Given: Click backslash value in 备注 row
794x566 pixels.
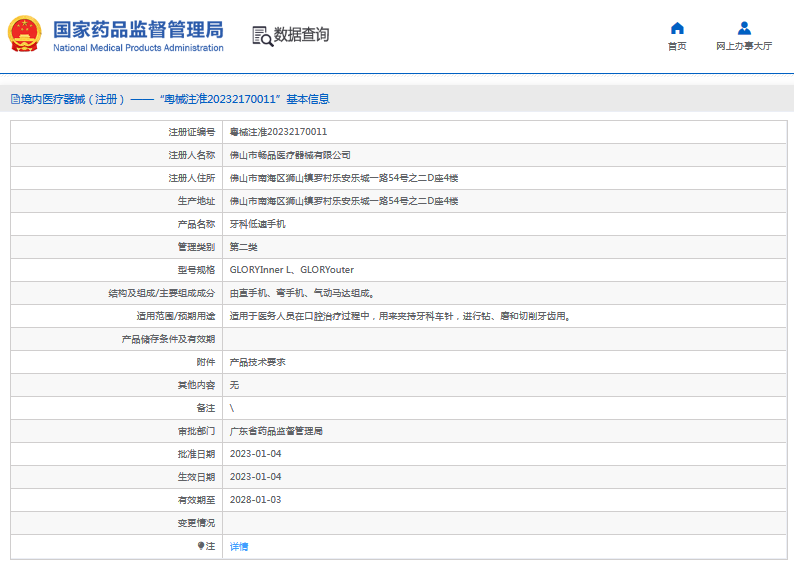Looking at the screenshot, I should pos(232,408).
